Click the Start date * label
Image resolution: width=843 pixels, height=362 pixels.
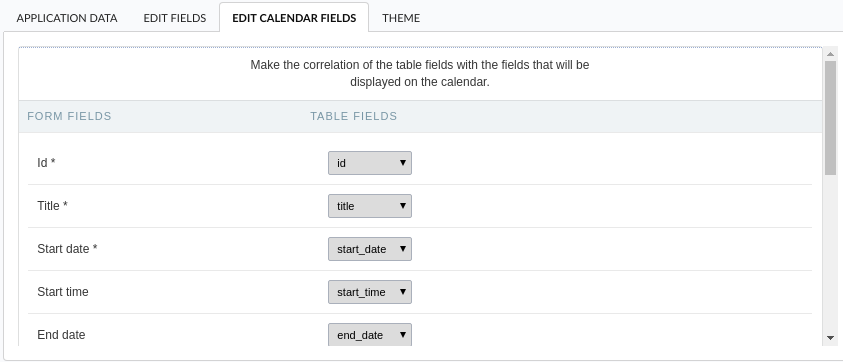pos(67,249)
